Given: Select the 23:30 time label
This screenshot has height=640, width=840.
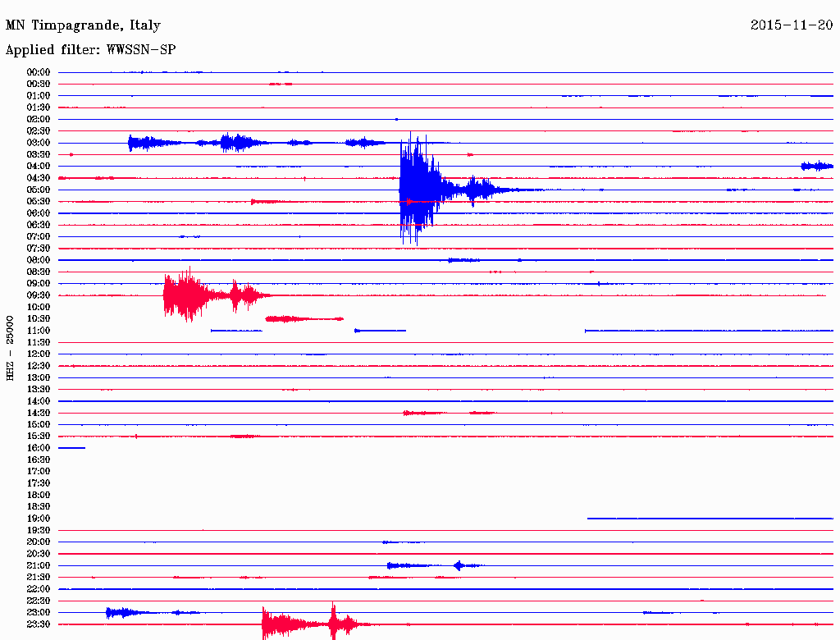Looking at the screenshot, I should (x=39, y=624).
